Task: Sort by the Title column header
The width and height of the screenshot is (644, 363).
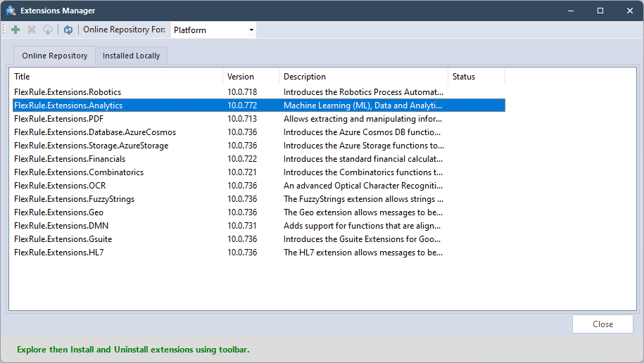Action: point(118,77)
